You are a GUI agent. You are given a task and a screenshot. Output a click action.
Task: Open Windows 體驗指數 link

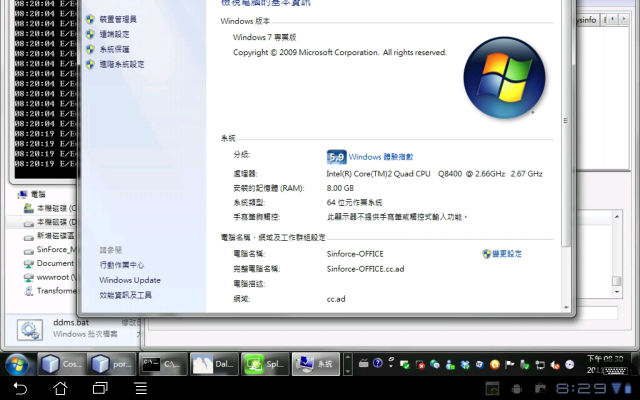pos(381,157)
